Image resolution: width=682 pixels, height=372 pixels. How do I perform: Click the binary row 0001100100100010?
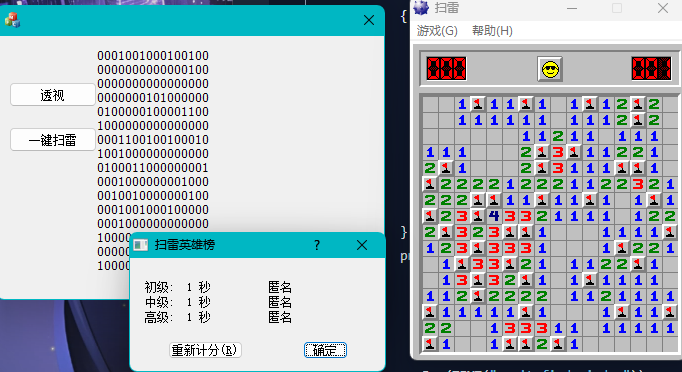153,140
